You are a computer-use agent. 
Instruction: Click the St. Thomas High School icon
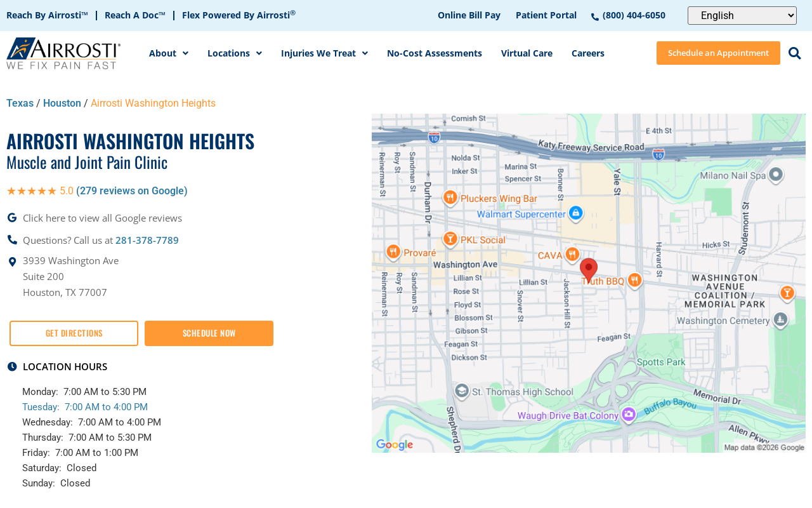click(x=462, y=391)
